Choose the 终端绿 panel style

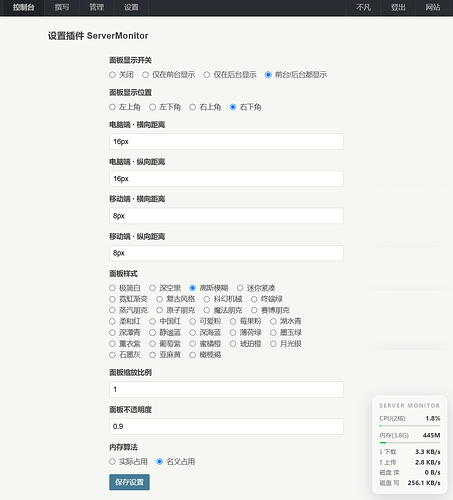click(x=254, y=299)
